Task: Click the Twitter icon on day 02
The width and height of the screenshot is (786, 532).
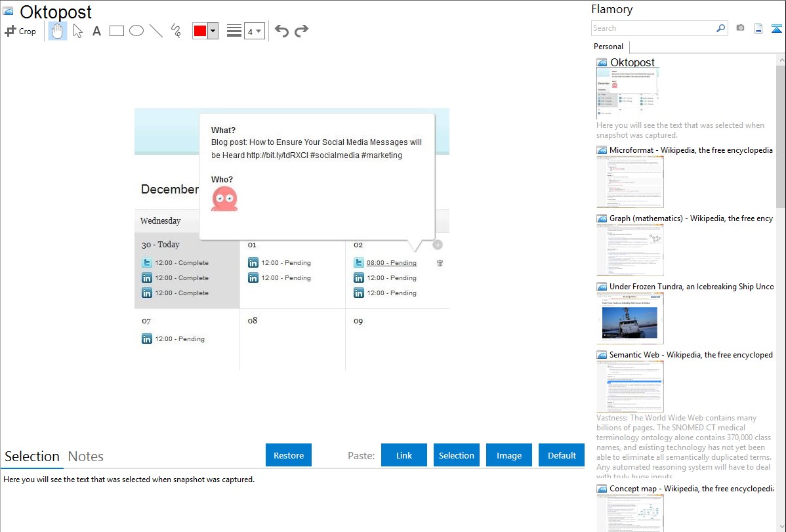Action: click(x=358, y=263)
